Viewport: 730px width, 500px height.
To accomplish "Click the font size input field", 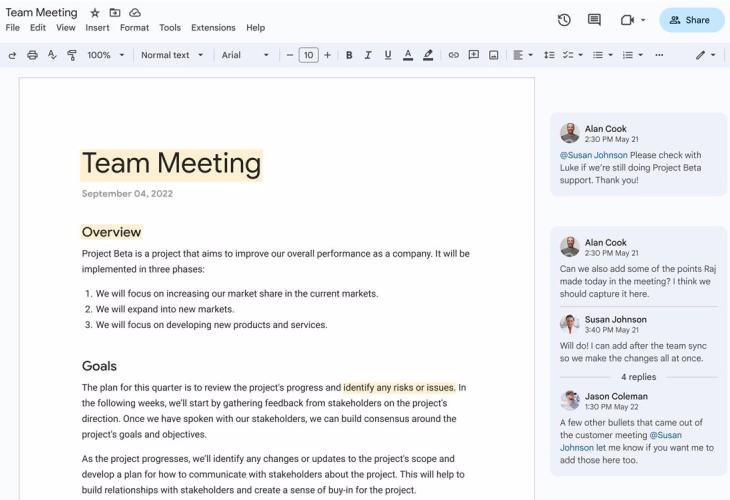I will [x=308, y=55].
